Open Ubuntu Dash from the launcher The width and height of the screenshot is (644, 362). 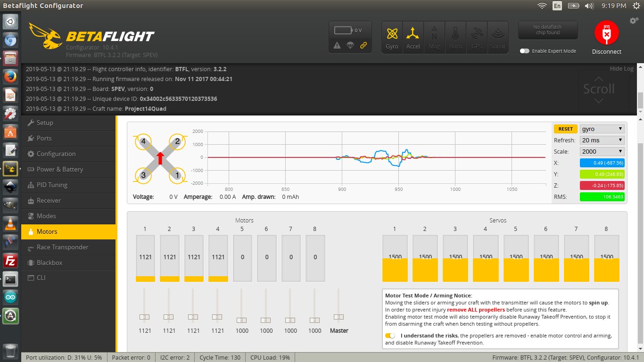pos(10,22)
